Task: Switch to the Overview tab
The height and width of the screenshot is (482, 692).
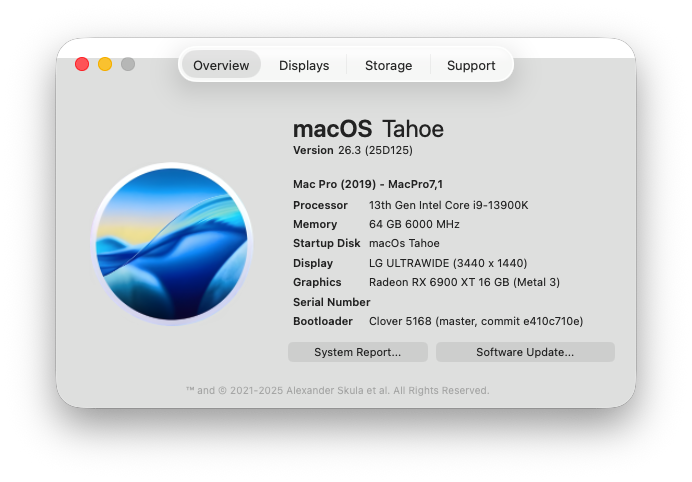Action: point(221,65)
